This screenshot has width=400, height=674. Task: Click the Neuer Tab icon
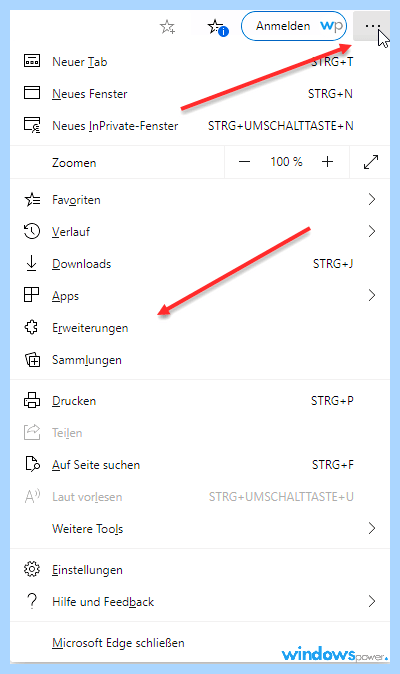pos(32,61)
